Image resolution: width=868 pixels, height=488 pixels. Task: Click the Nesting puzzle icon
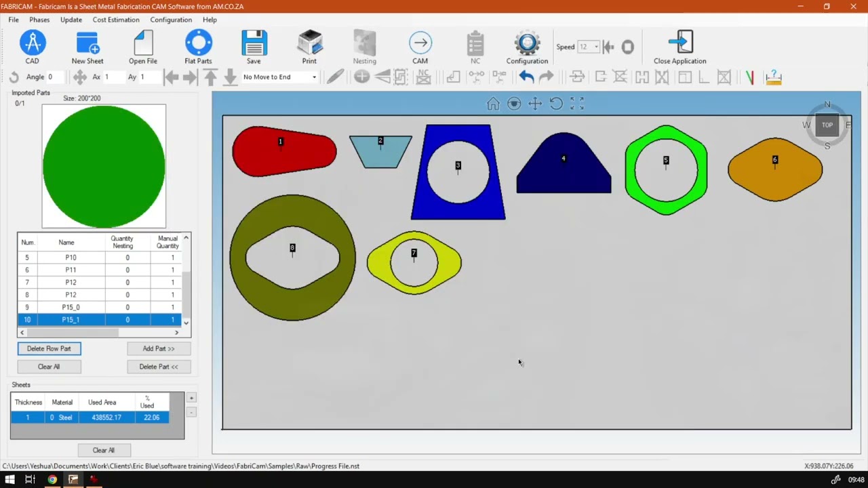(x=364, y=43)
